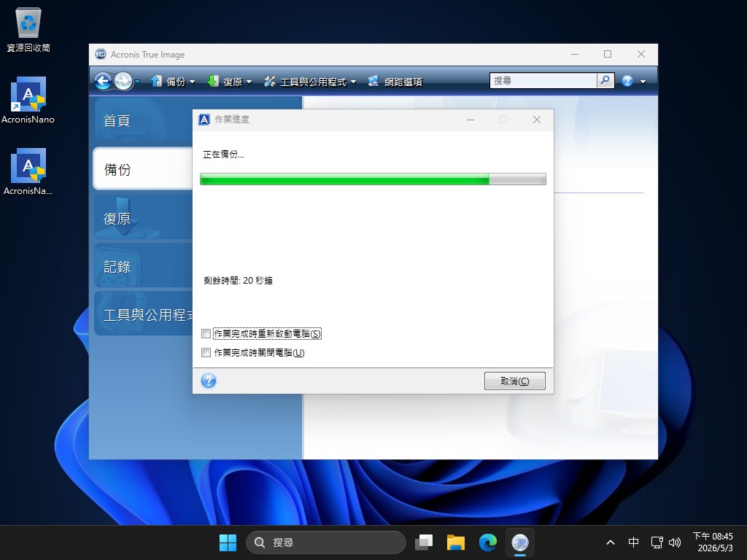Maximize the Acronis True Image window

tap(608, 54)
